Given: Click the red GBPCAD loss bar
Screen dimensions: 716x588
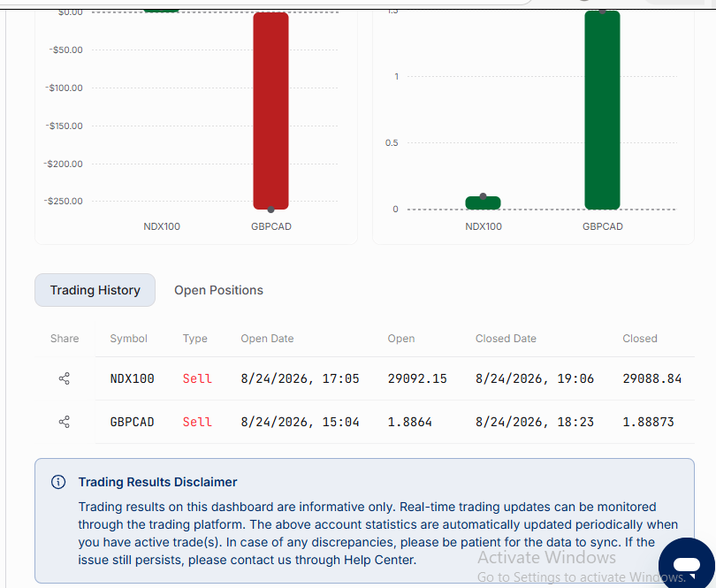Looking at the screenshot, I should pos(270,111).
